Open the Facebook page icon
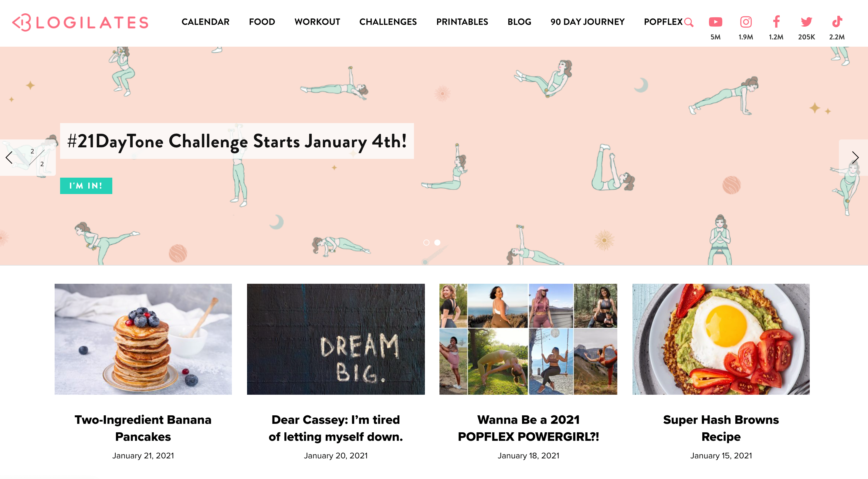 pyautogui.click(x=776, y=22)
